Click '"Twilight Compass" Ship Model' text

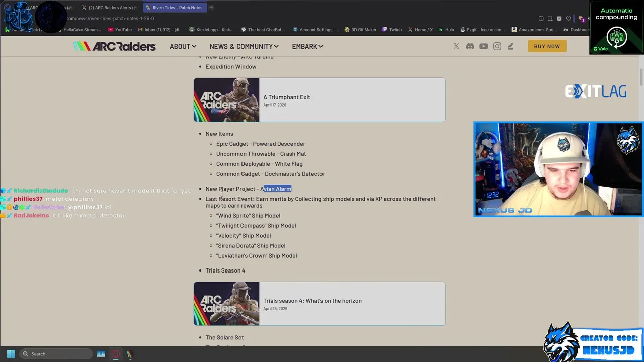(x=256, y=226)
